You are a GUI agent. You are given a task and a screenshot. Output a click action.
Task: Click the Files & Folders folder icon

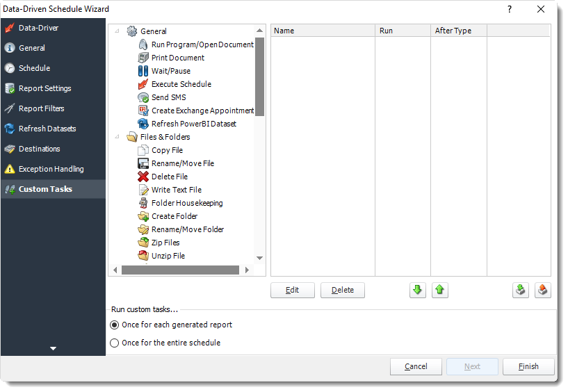click(132, 137)
